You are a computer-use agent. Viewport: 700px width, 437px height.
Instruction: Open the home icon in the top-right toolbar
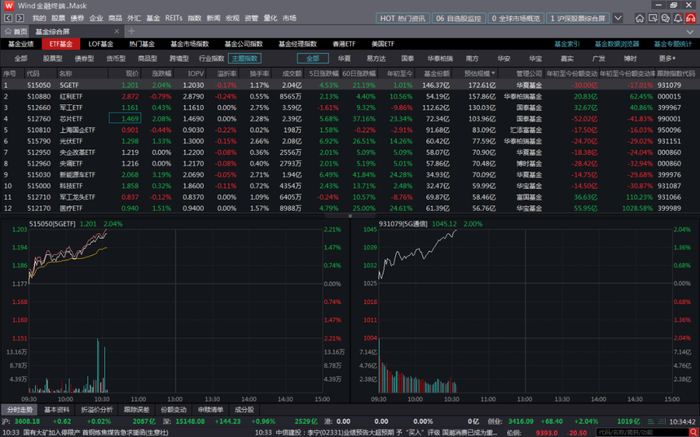tap(640, 18)
